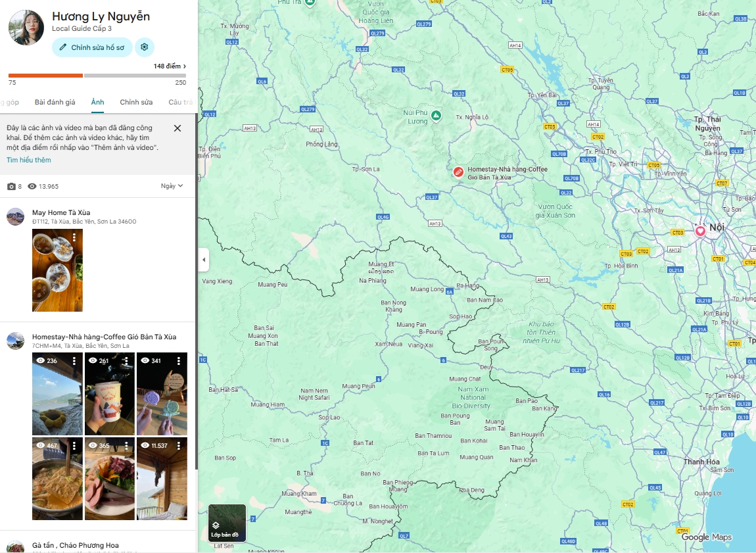Open options menu on 261-view photo

point(126,360)
